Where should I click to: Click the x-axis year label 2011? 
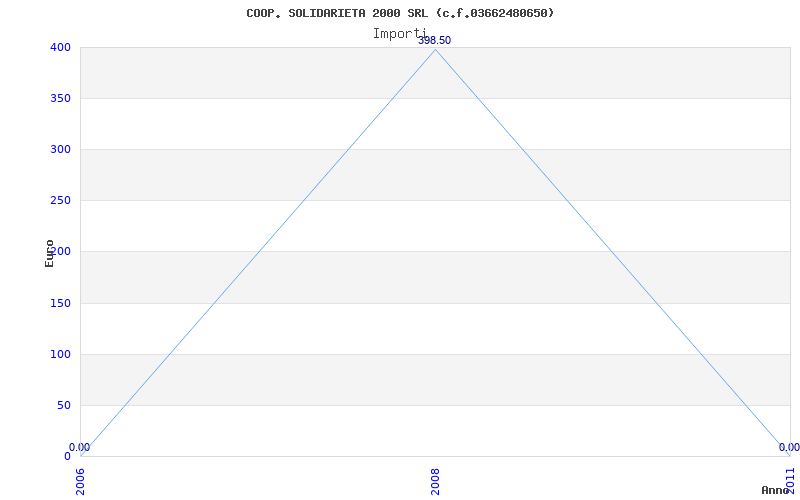(790, 482)
